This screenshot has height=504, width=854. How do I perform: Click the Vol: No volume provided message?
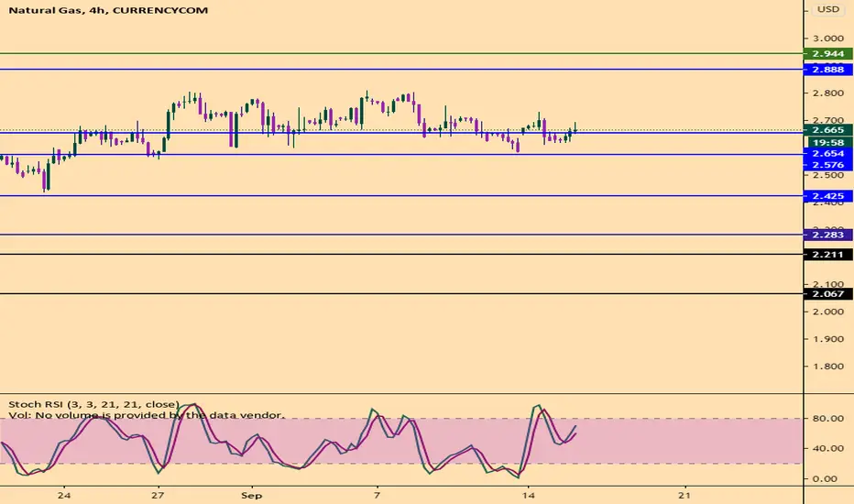(x=147, y=415)
